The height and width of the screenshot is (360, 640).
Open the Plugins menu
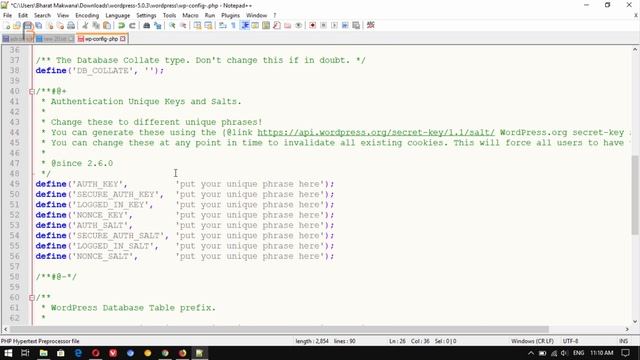pos(231,15)
